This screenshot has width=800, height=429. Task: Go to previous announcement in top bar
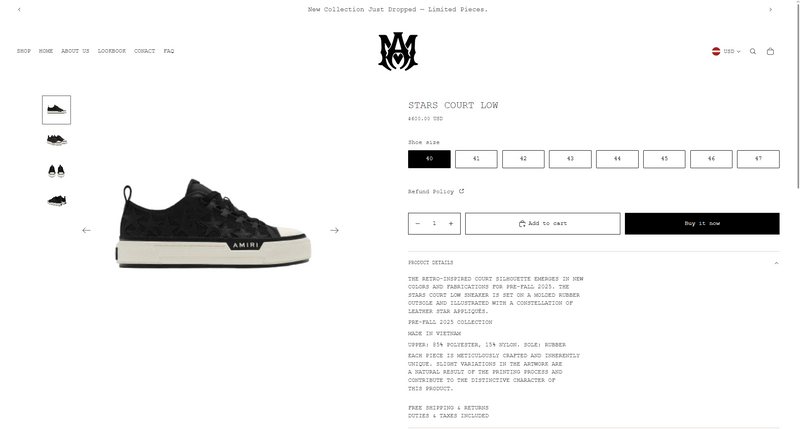tap(19, 9)
